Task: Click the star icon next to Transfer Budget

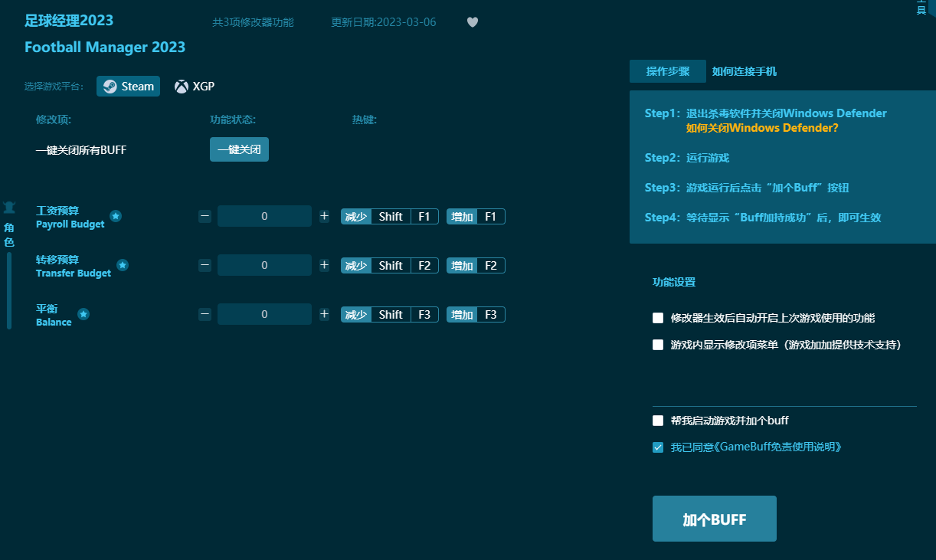Action: (123, 265)
